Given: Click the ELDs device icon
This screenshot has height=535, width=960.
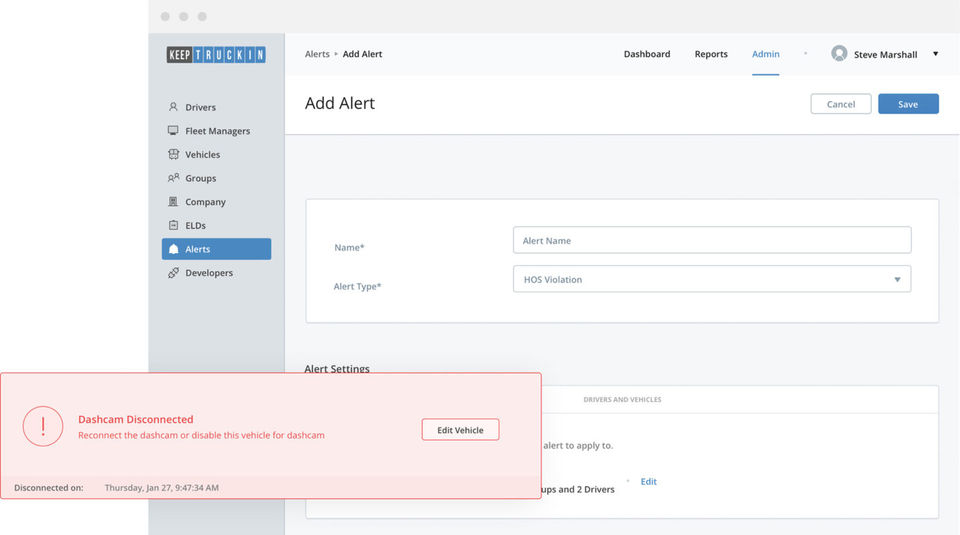Looking at the screenshot, I should (x=173, y=225).
